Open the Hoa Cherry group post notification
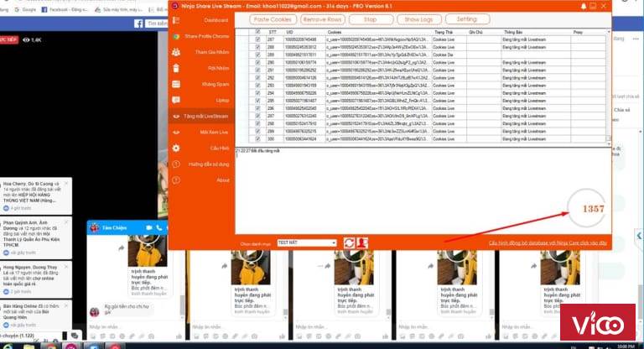644x349 pixels. pos(35,195)
